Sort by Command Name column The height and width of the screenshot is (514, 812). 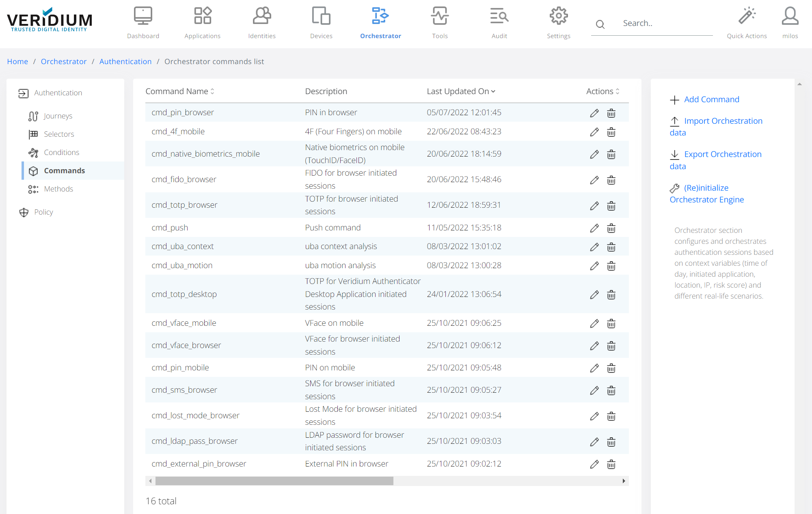coord(180,91)
